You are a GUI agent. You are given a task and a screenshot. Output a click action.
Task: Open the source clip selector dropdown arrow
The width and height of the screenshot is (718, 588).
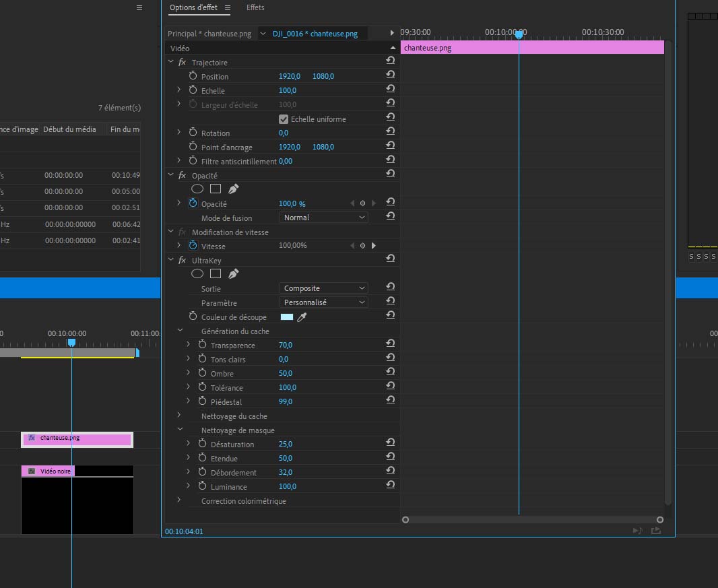pyautogui.click(x=263, y=34)
